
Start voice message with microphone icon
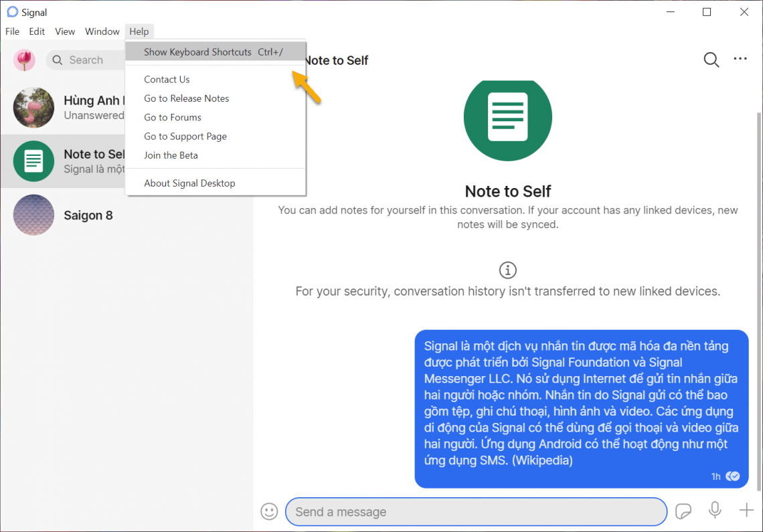click(x=715, y=511)
